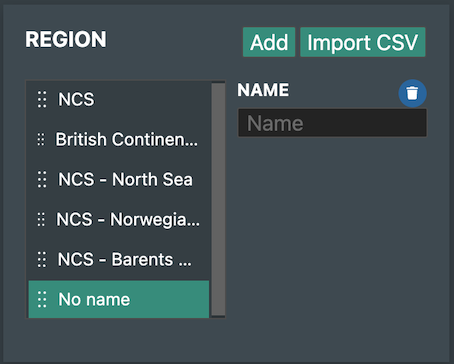
Task: Click the empty area below Name field
Action: [x=332, y=233]
